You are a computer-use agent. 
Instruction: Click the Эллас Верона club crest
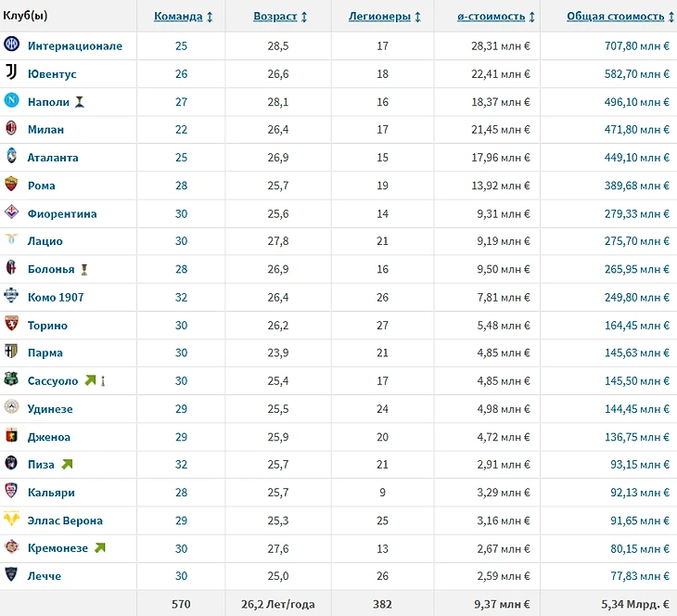pos(12,518)
